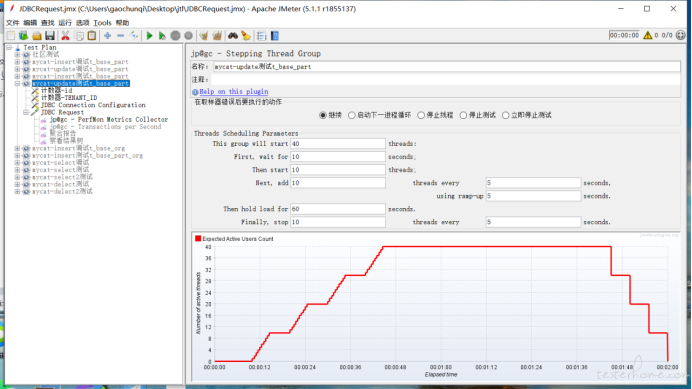The image size is (692, 389).
Task: Click the Paste clipboard icon
Action: coord(92,36)
